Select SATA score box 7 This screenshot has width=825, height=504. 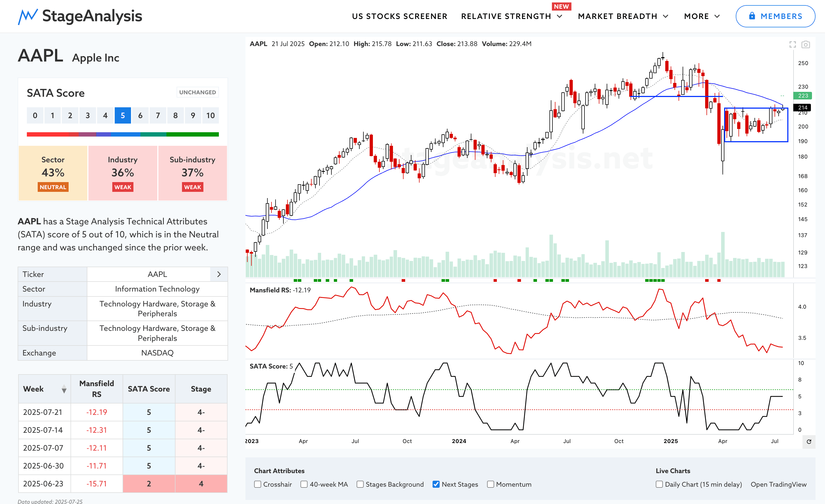[x=158, y=115]
